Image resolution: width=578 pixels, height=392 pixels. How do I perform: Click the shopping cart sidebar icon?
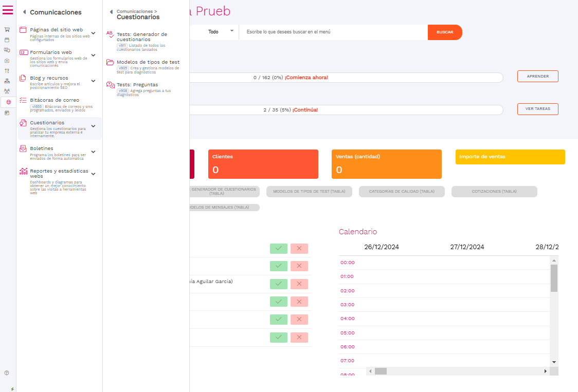7,30
